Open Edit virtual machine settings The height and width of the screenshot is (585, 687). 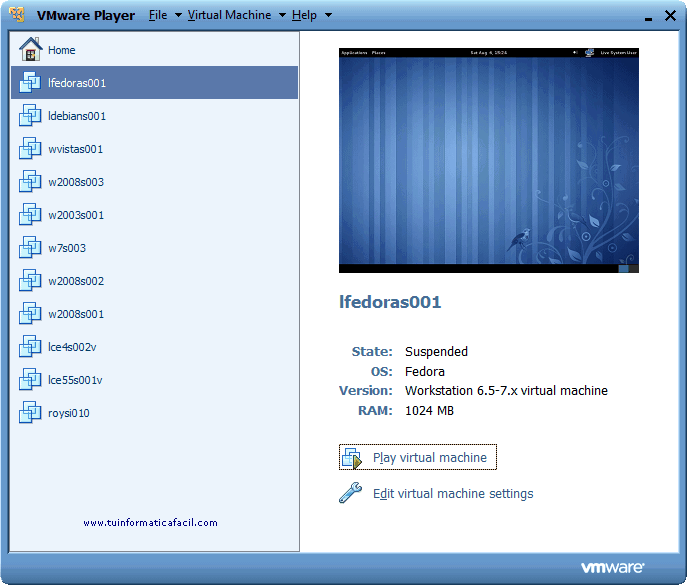[x=453, y=493]
